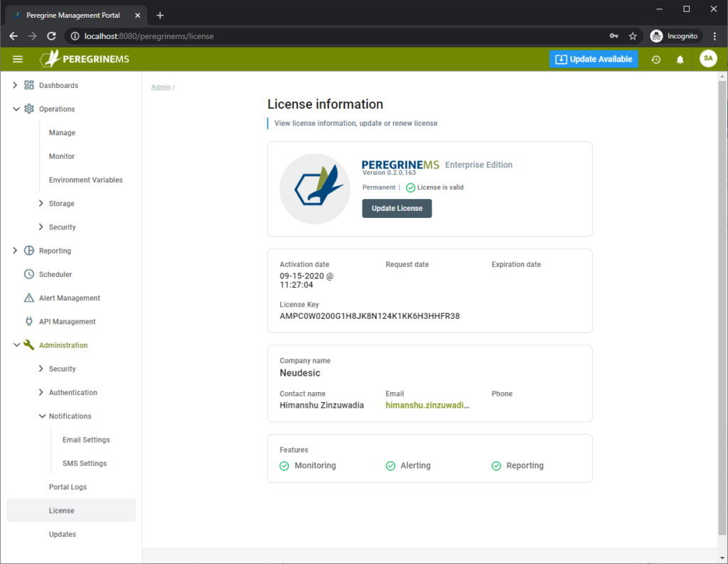Open notifications via the bell icon
The width and height of the screenshot is (728, 564).
pyautogui.click(x=680, y=59)
